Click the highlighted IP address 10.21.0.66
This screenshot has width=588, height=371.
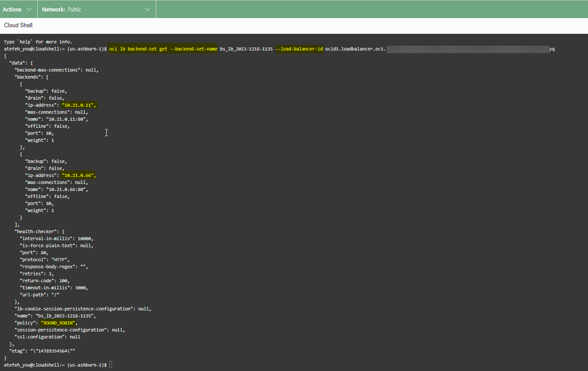coord(79,175)
